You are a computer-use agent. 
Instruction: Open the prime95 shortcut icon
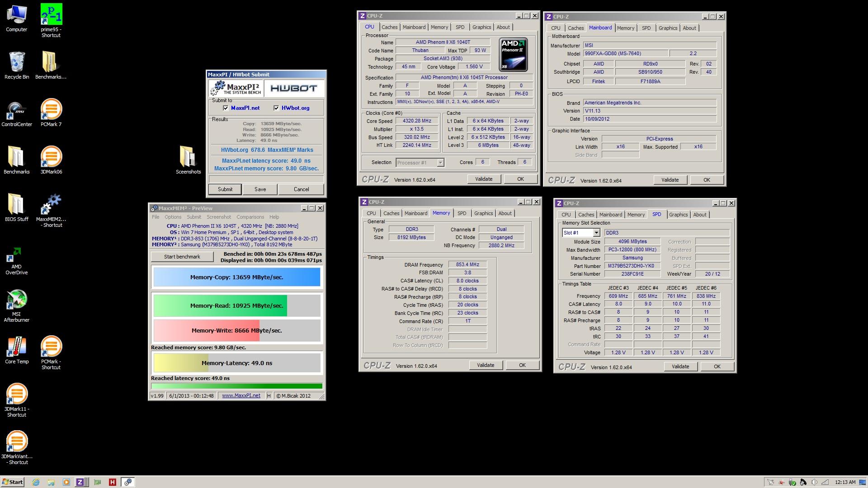51,20
